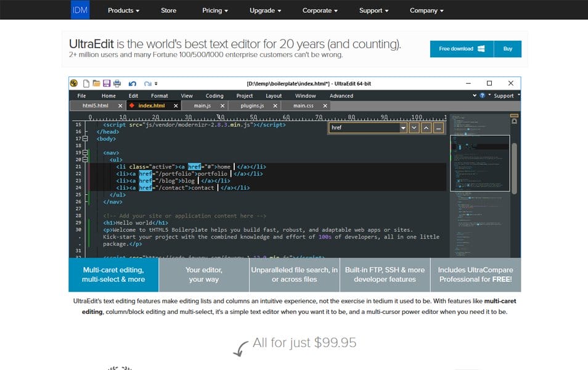Find next match with the down chevron
The width and height of the screenshot is (588, 370).
414,128
